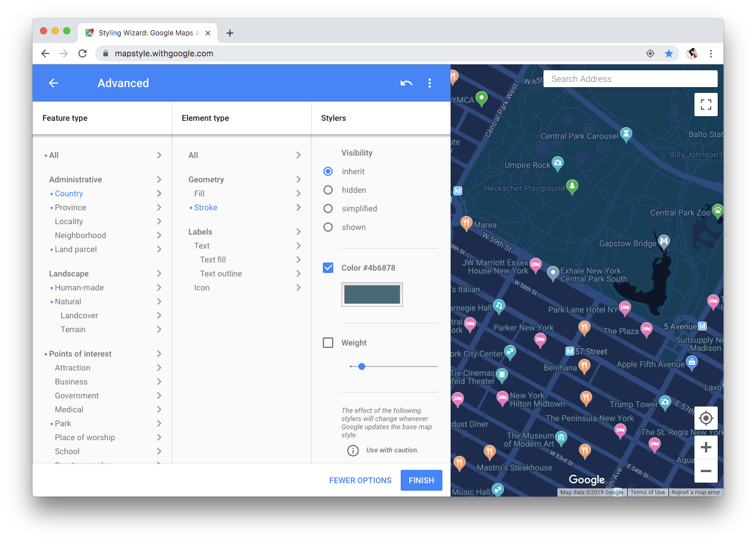The image size is (756, 543).
Task: Select Locality feature type
Action: tap(69, 221)
